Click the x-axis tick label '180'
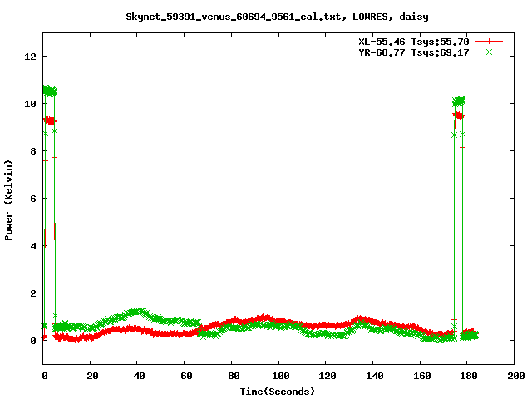532x399 pixels. 469,376
